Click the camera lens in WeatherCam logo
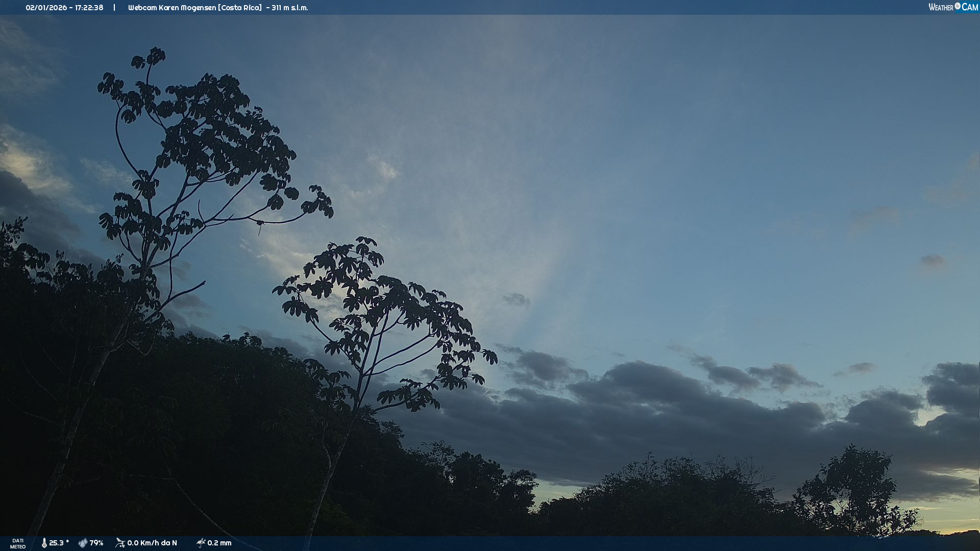Screen dimensions: 980x551 pyautogui.click(x=958, y=6)
